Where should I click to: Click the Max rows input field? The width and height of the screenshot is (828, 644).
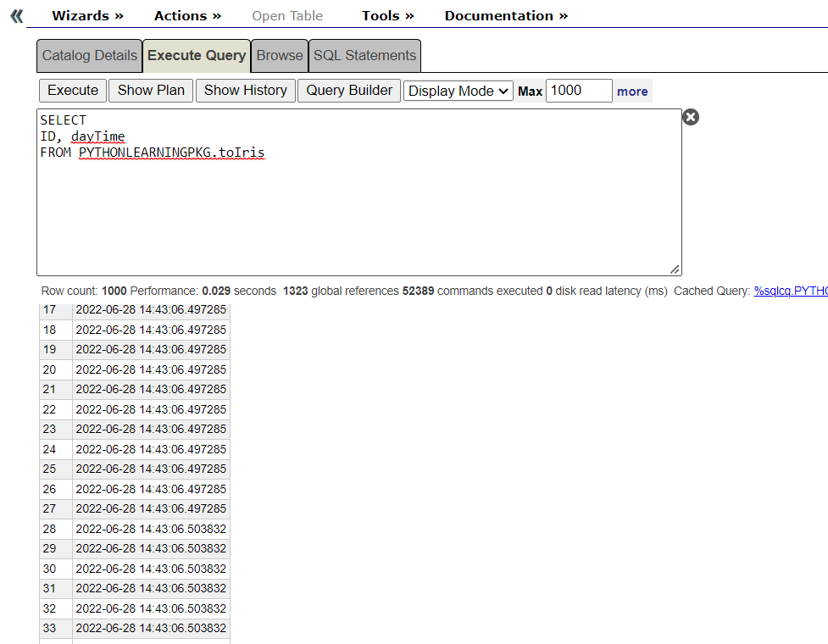578,91
